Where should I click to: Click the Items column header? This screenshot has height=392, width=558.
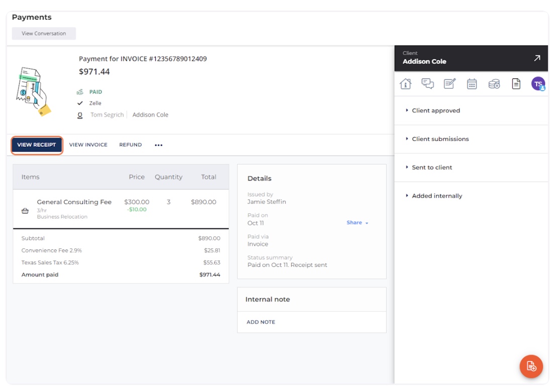point(30,177)
